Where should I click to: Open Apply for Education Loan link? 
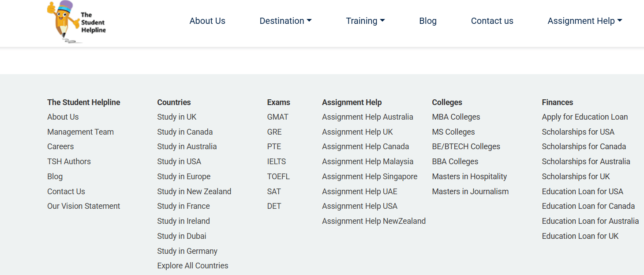pyautogui.click(x=584, y=117)
